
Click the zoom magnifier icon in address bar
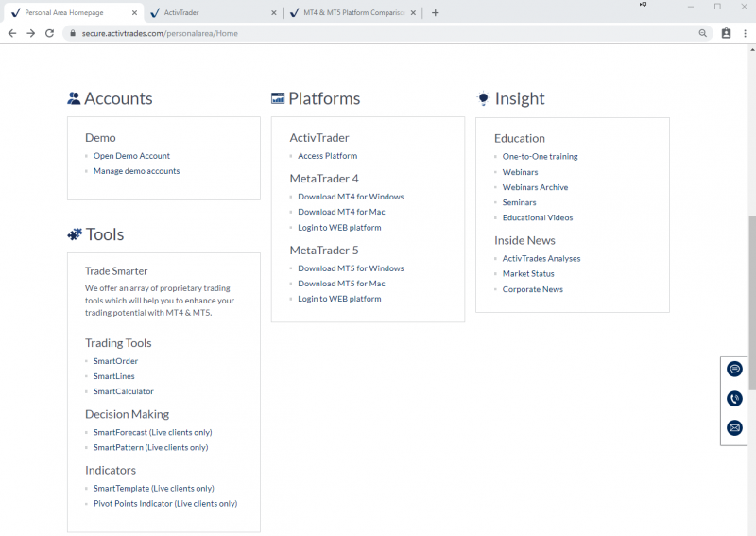click(x=702, y=33)
